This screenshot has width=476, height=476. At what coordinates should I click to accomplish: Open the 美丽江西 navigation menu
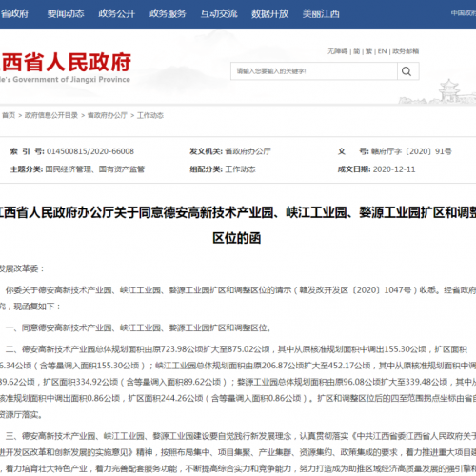click(x=321, y=13)
